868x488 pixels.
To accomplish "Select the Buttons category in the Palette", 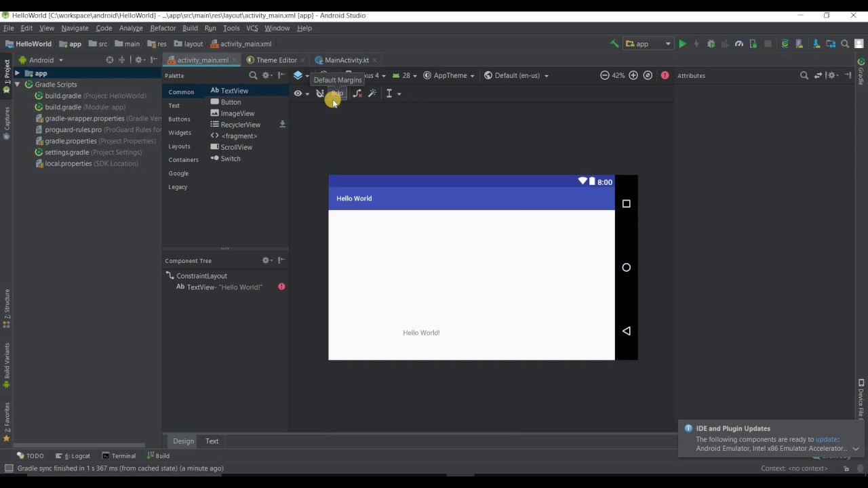I will (x=180, y=119).
